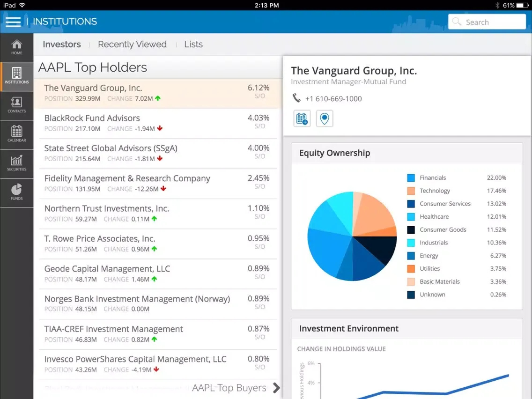Click the search magnifier icon
Viewport: 532px width, 399px height.
coord(457,22)
